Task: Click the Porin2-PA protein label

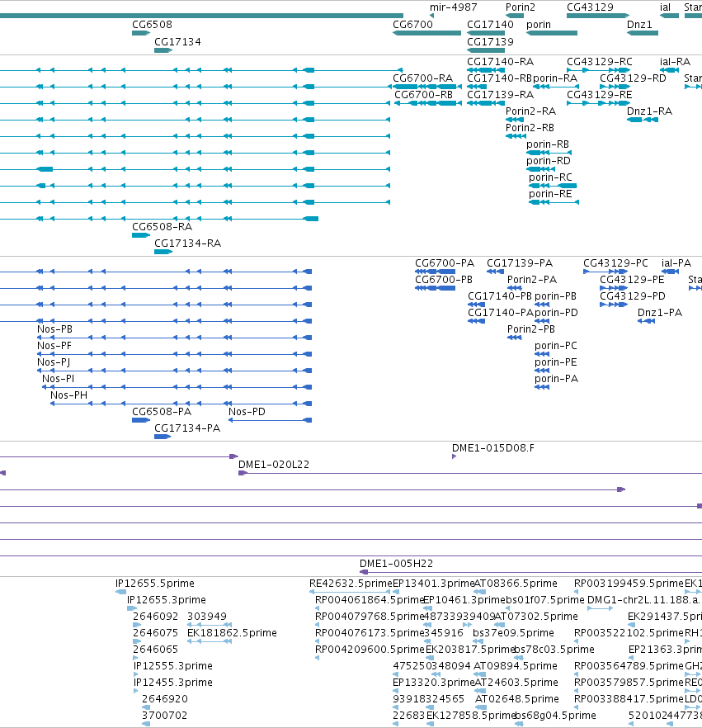Action: pyautogui.click(x=532, y=280)
